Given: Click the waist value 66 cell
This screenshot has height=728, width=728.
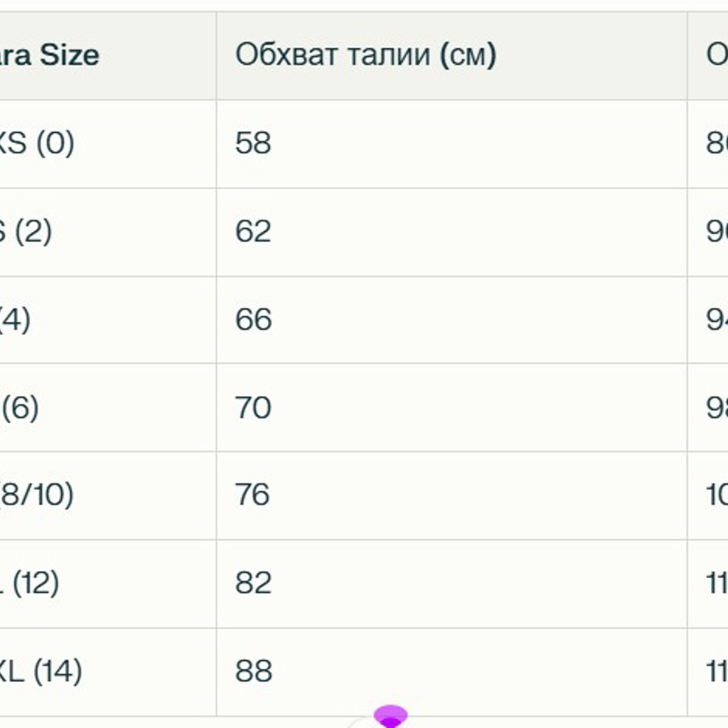Looking at the screenshot, I should tap(451, 320).
